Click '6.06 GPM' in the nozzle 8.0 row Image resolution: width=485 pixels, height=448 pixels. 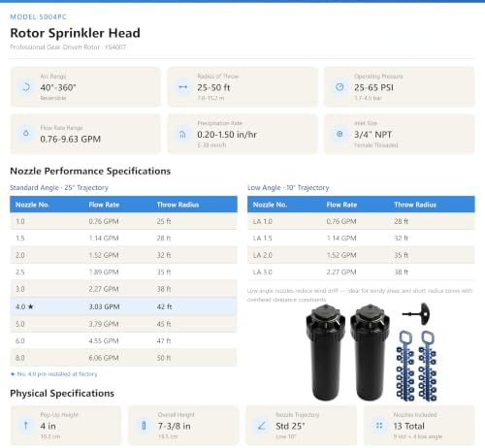[x=104, y=358]
